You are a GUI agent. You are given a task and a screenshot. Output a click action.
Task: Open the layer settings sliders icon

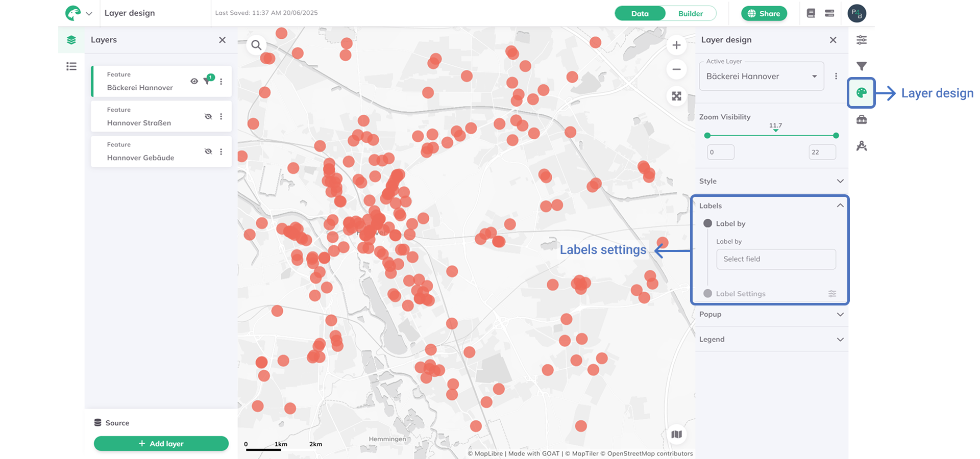coord(862,40)
